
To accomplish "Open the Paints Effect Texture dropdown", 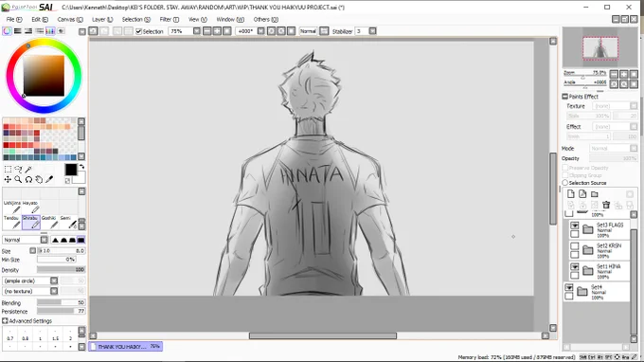I will 634,106.
